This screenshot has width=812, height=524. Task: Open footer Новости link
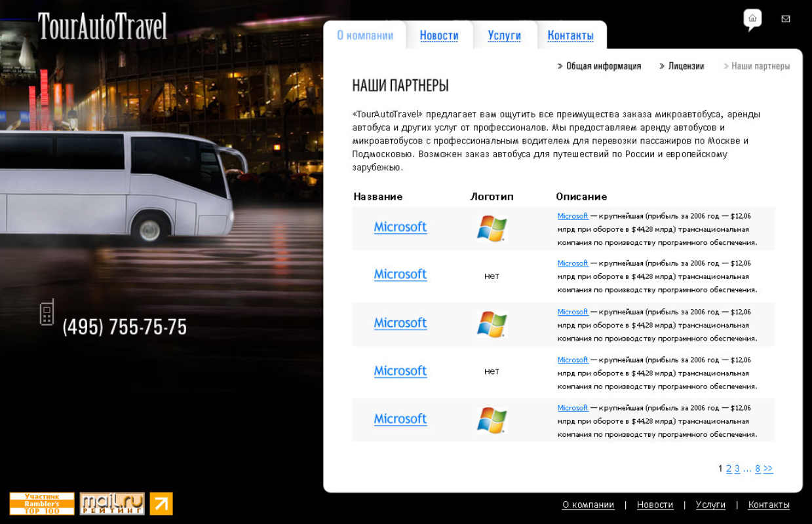point(655,505)
